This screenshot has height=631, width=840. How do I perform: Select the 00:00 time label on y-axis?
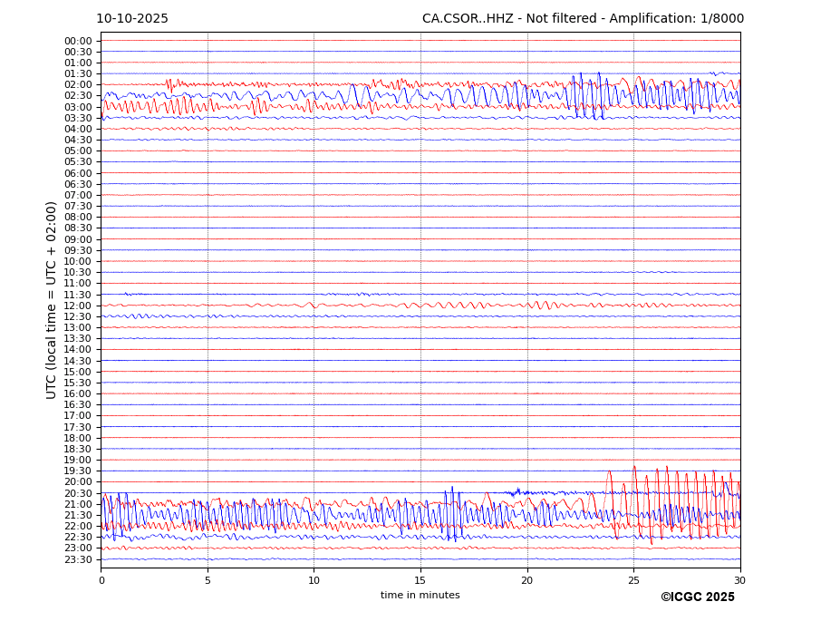(78, 41)
